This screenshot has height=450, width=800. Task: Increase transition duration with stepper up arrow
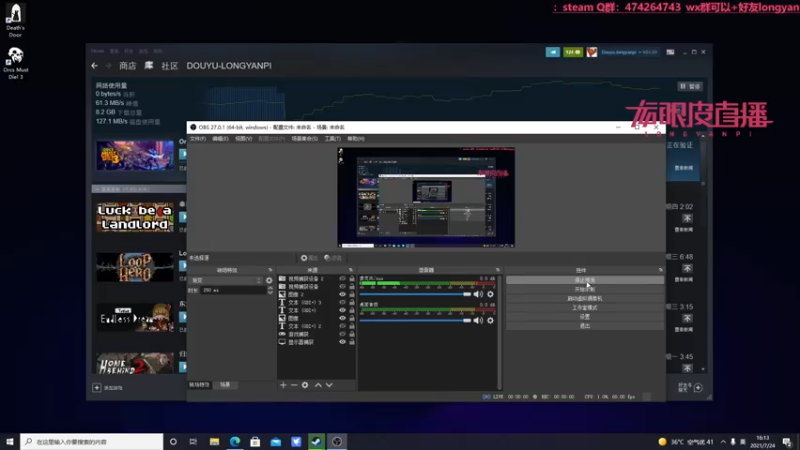tap(270, 288)
